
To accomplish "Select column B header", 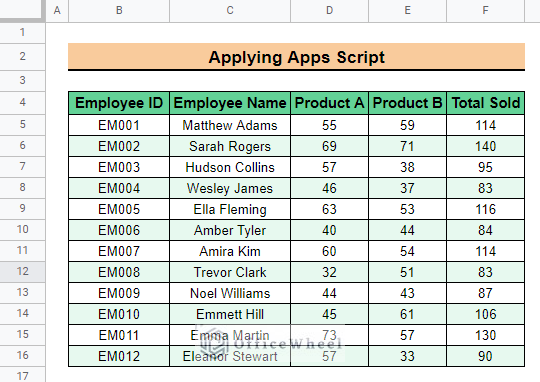I will (119, 11).
